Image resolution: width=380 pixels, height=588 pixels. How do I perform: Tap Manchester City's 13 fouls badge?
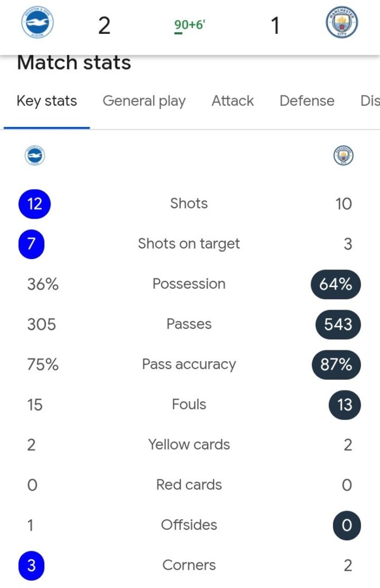345,405
